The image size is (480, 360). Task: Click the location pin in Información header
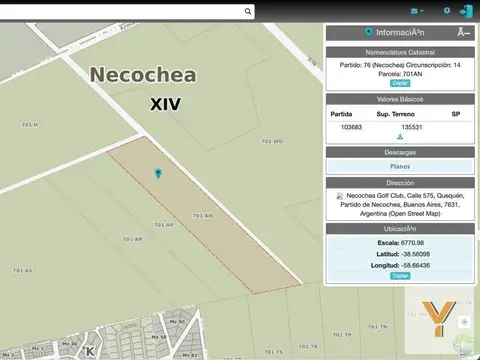coord(368,32)
